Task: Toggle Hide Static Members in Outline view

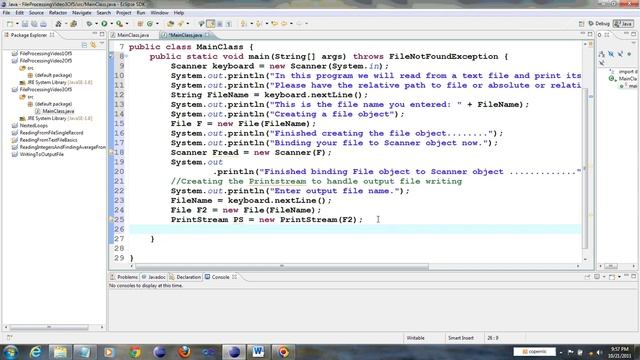Action: pyautogui.click(x=620, y=53)
